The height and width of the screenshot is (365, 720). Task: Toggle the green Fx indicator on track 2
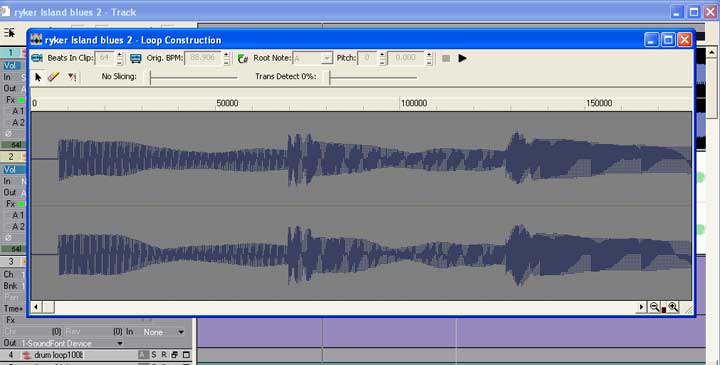click(x=21, y=204)
